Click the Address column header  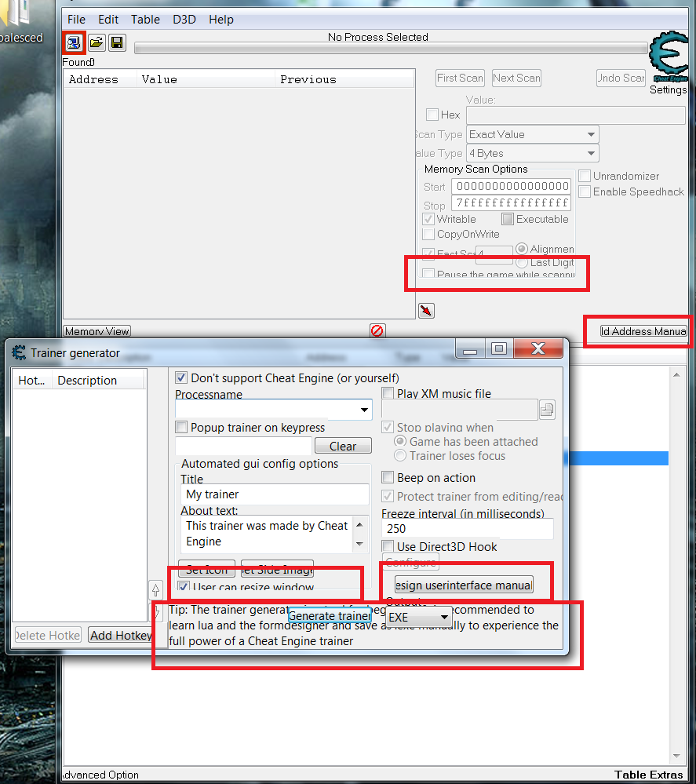click(x=100, y=79)
